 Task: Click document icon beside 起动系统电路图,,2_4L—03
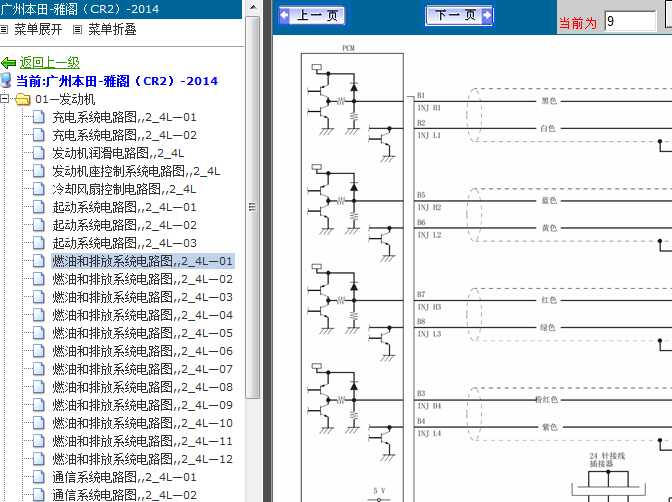click(x=39, y=243)
